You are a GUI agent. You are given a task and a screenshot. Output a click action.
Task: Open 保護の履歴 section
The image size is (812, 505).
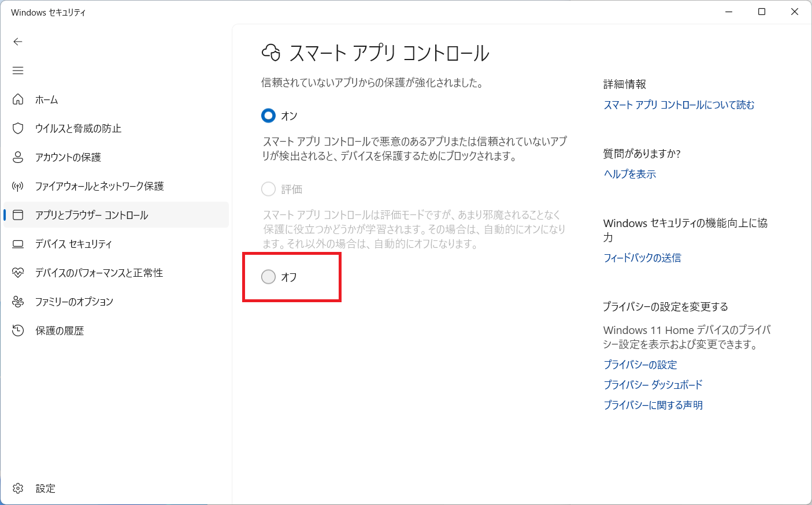point(116,331)
